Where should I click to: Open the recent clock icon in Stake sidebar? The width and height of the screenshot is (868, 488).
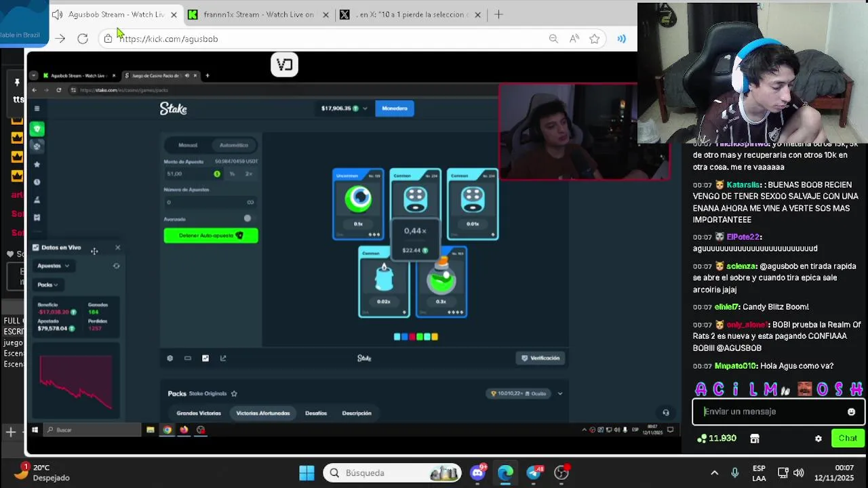tap(37, 182)
